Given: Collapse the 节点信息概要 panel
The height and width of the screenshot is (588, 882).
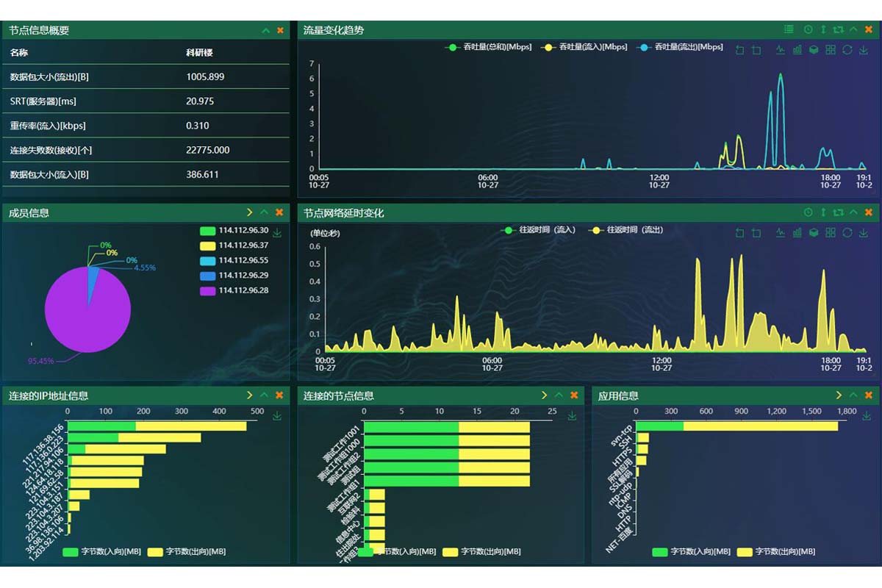Looking at the screenshot, I should [x=266, y=30].
